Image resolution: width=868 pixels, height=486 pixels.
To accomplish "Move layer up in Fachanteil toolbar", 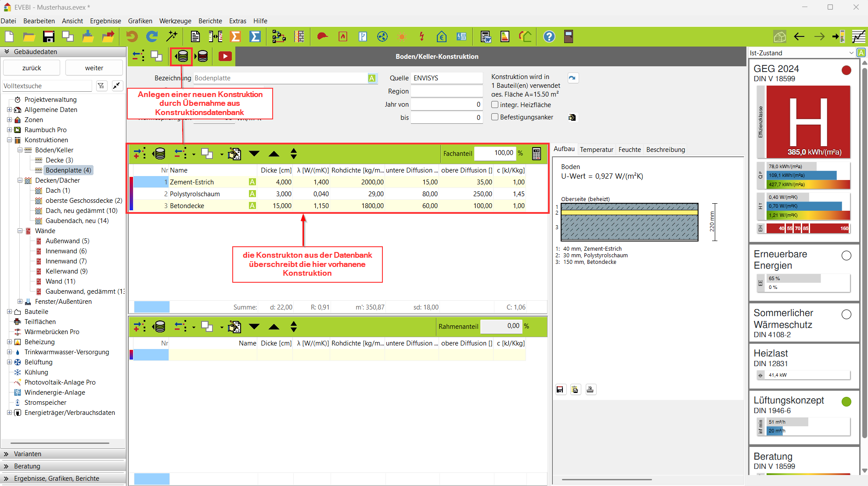I will click(x=274, y=154).
